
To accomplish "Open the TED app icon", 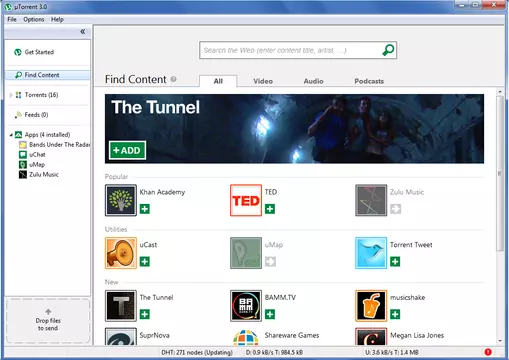I will 246,200.
